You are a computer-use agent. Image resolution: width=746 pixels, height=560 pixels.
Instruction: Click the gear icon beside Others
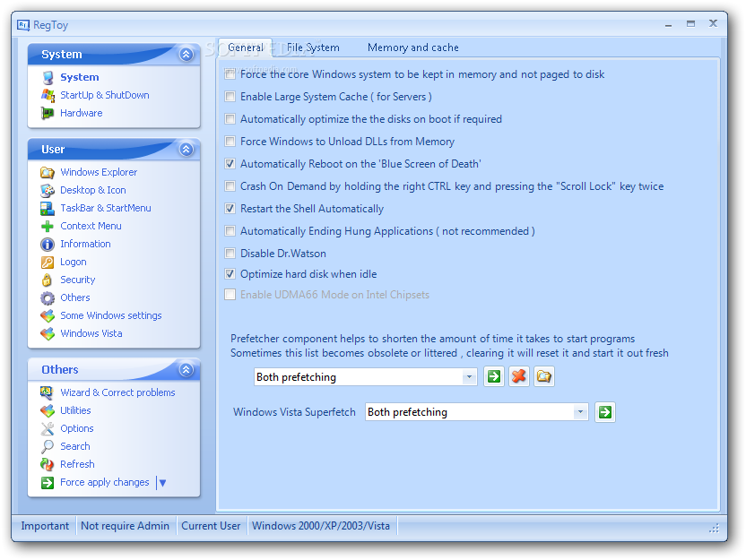click(x=48, y=298)
